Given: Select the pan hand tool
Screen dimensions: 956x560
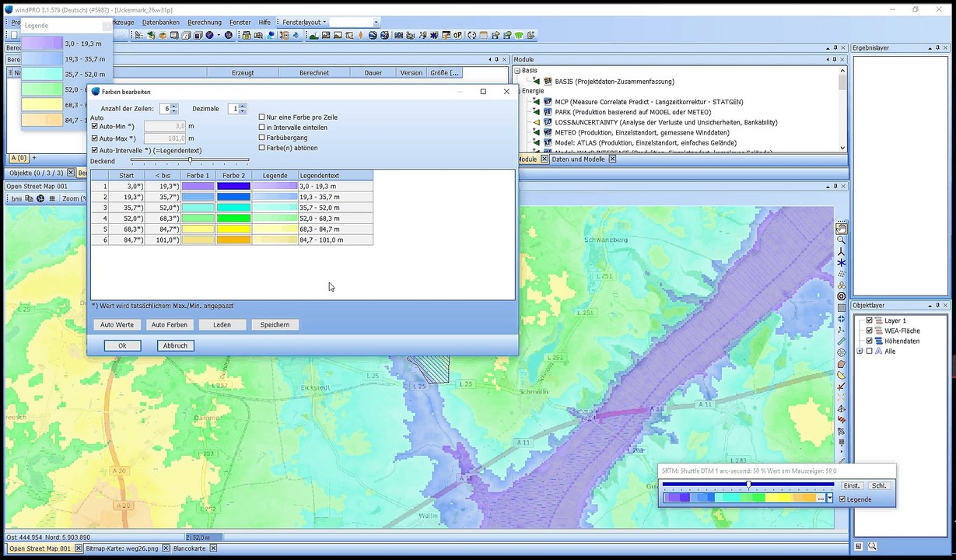Looking at the screenshot, I should [x=841, y=229].
